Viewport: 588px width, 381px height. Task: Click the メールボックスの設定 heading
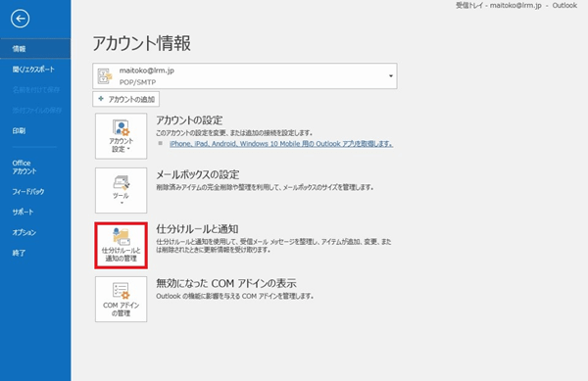coord(198,174)
